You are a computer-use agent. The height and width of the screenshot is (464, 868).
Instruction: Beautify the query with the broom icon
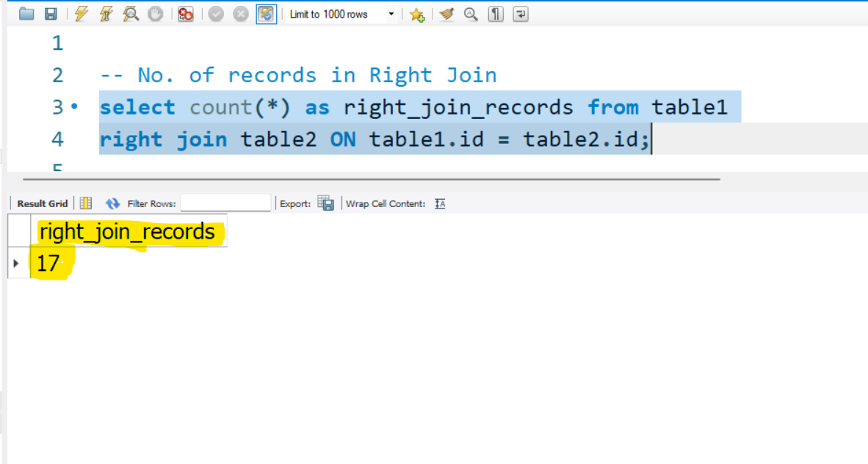tap(446, 14)
